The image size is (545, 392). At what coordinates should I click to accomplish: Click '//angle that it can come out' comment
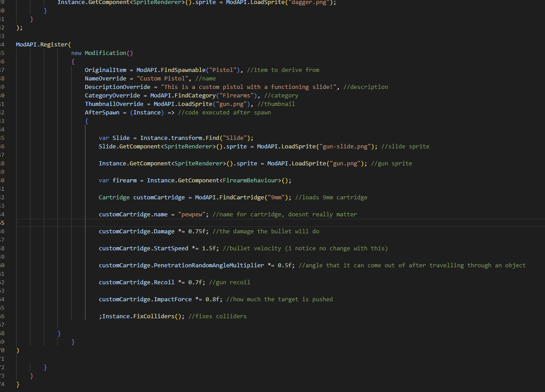(x=412, y=265)
